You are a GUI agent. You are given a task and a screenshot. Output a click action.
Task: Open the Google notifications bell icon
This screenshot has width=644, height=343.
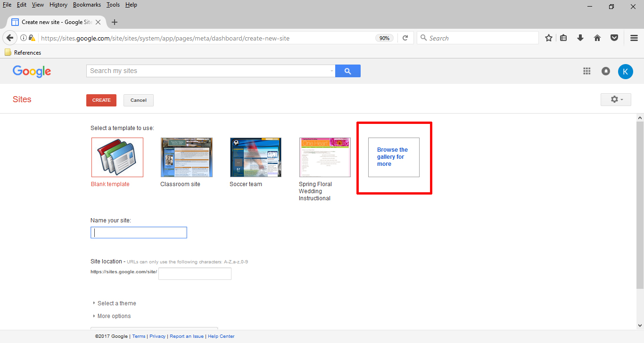(606, 71)
